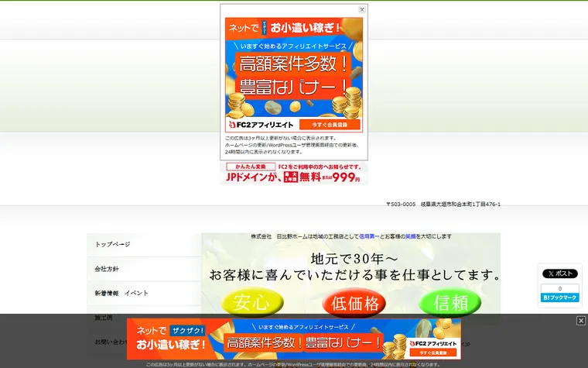
Task: Click the X ポスト share button
Action: pos(560,273)
